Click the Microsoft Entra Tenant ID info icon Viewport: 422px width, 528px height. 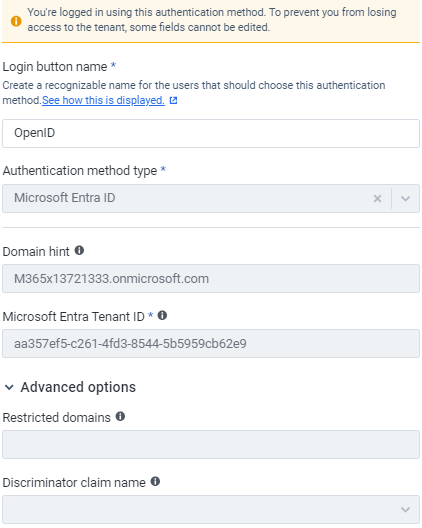tap(162, 316)
